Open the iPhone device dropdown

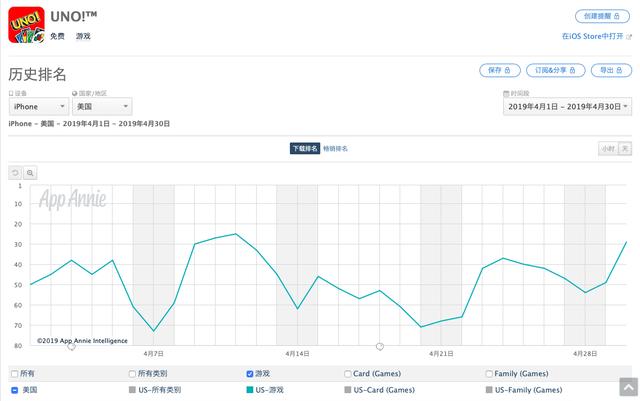[x=37, y=106]
